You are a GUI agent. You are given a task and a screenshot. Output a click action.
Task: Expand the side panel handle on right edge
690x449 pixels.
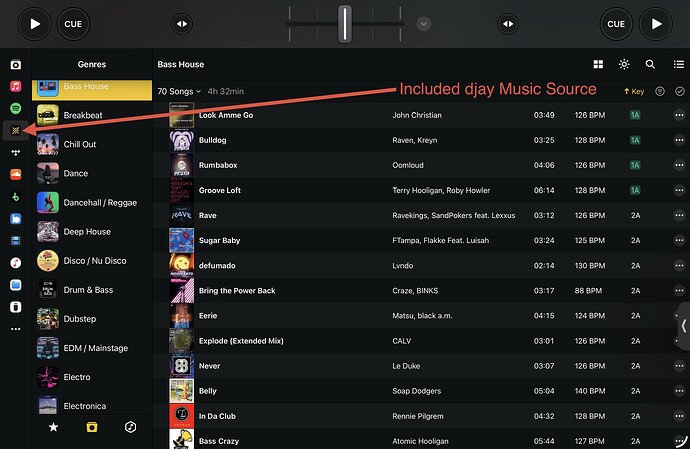point(684,326)
